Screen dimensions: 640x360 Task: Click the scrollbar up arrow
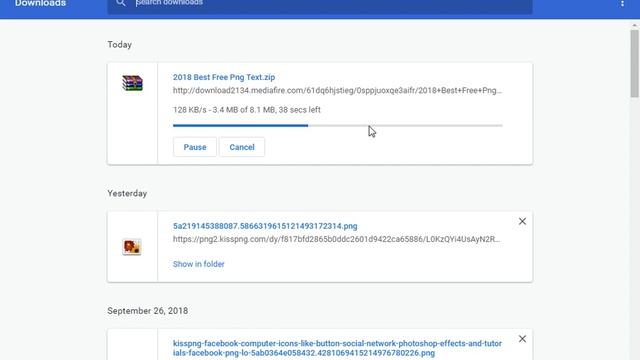(634, 25)
